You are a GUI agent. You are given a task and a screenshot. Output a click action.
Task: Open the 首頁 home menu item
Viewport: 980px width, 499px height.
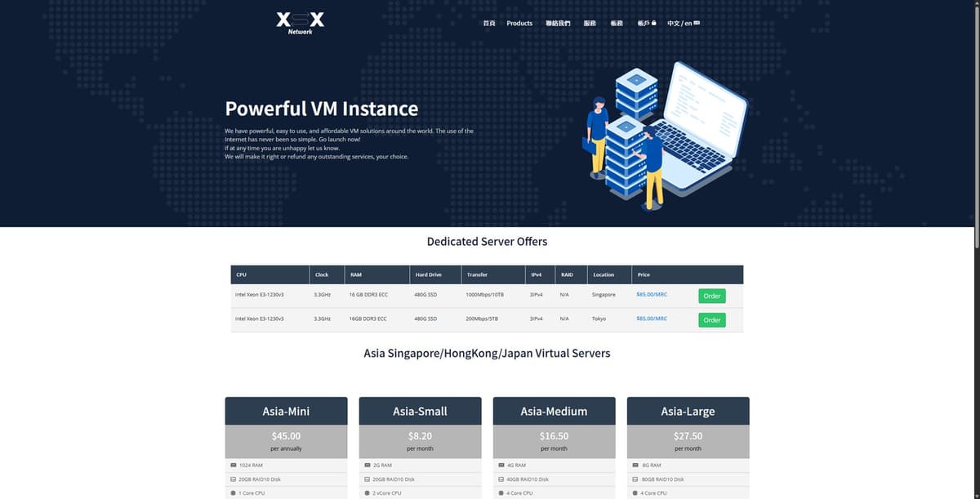click(x=489, y=23)
